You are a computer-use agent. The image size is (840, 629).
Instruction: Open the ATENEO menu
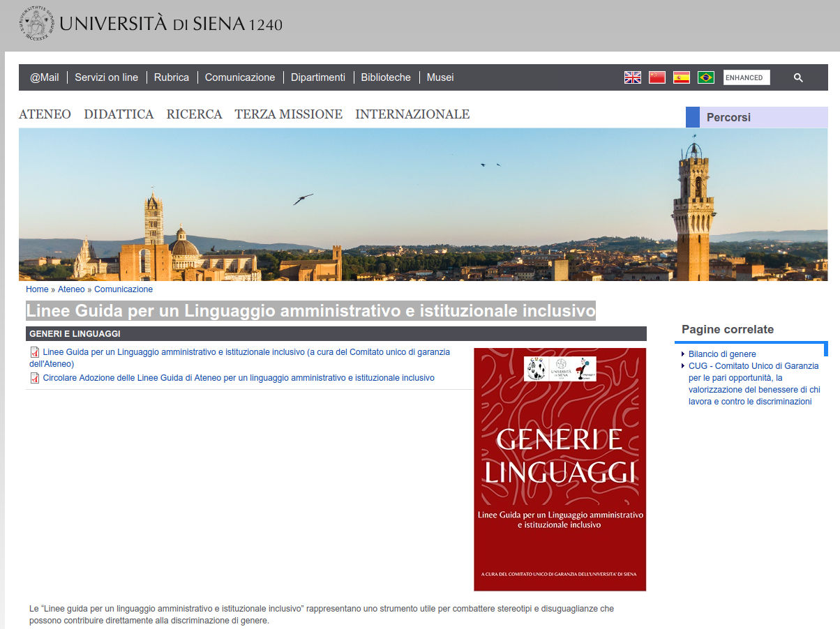(45, 114)
